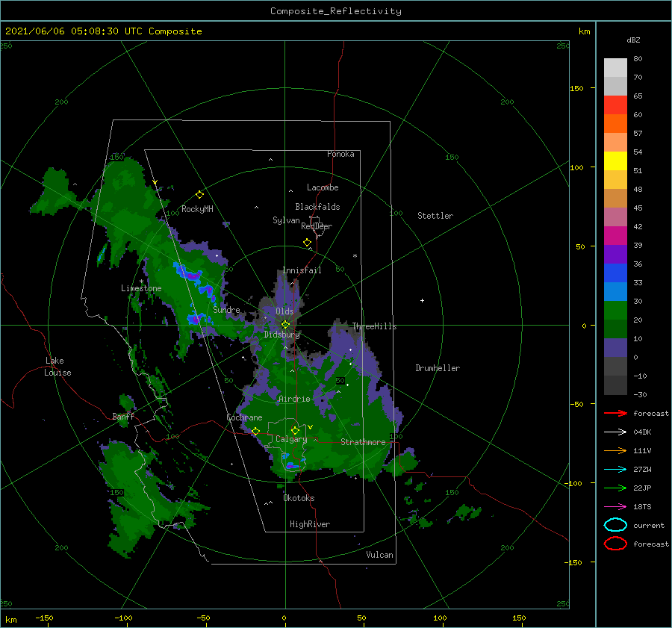Click the white 04DK arrow icon
Image resolution: width=672 pixels, height=628 pixels.
pyautogui.click(x=615, y=432)
